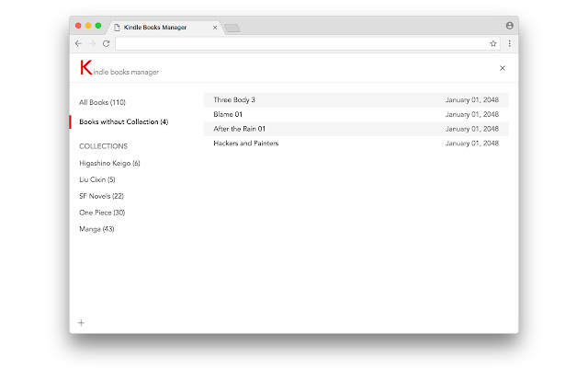Viewport: 588px width, 368px height.
Task: Open the Manga collection
Action: (96, 229)
